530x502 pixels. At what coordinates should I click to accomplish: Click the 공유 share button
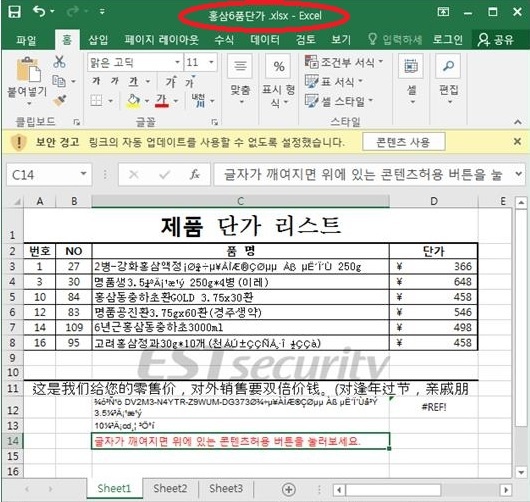(496, 40)
